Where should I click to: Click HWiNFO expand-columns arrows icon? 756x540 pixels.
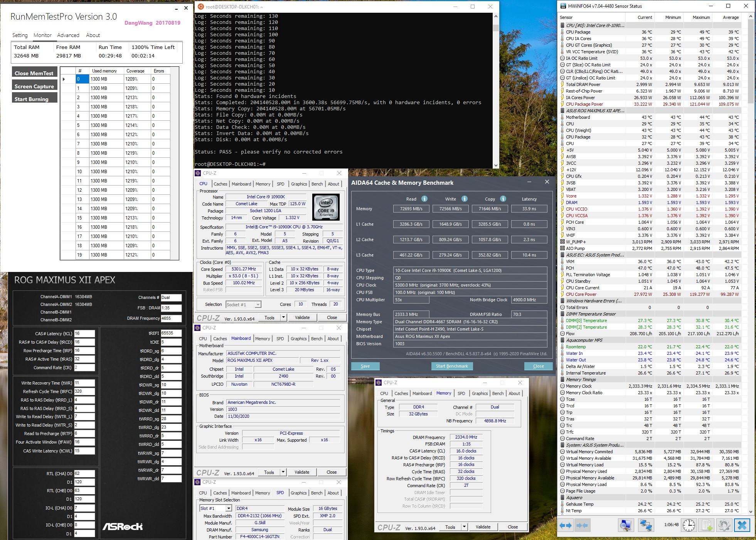566,525
